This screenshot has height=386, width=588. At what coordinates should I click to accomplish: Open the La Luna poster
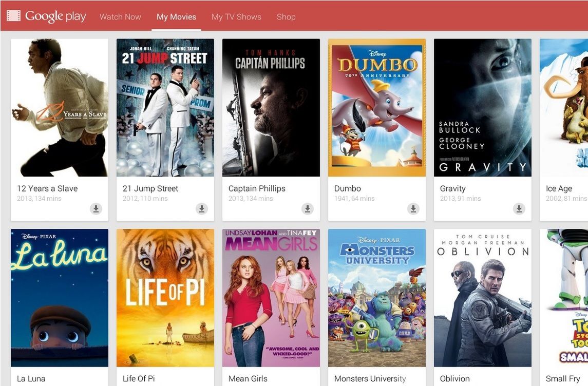60,298
